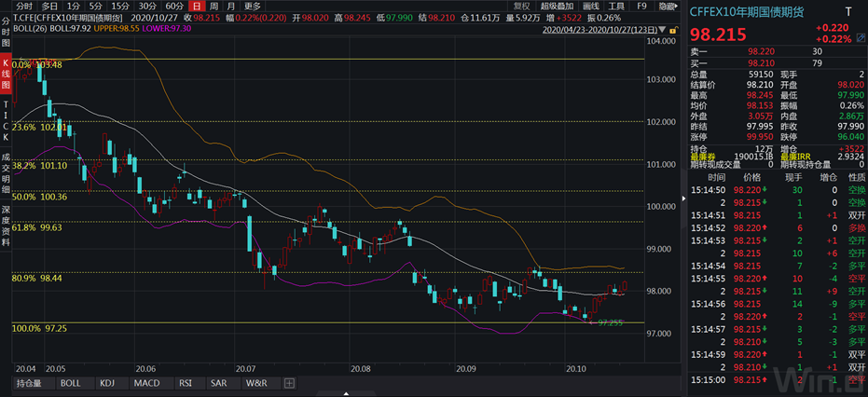
Task: Switch to the 分时 period tab
Action: (x=23, y=7)
